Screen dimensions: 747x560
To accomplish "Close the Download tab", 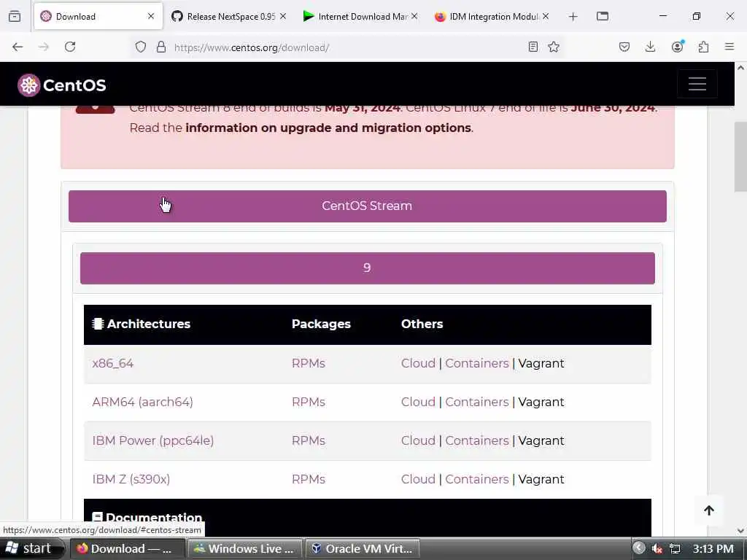I will (x=151, y=16).
